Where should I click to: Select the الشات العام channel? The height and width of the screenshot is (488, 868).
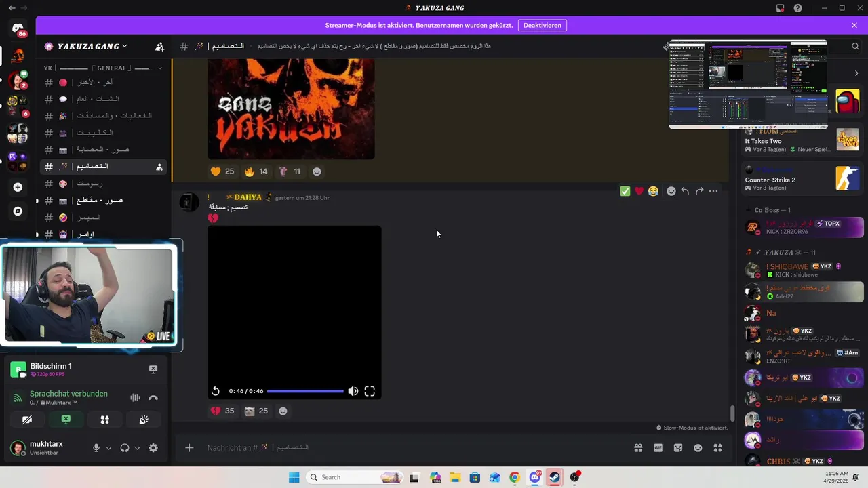click(x=102, y=99)
